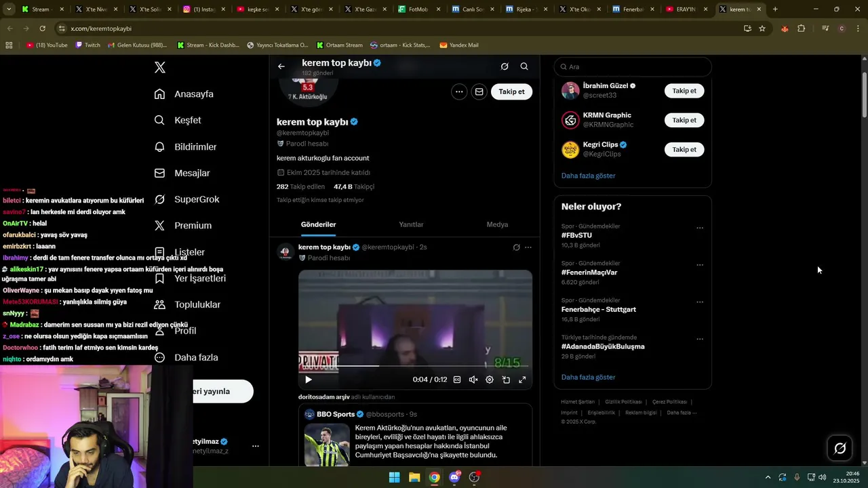Click the back arrow on profile header
The image size is (868, 488).
tap(281, 66)
